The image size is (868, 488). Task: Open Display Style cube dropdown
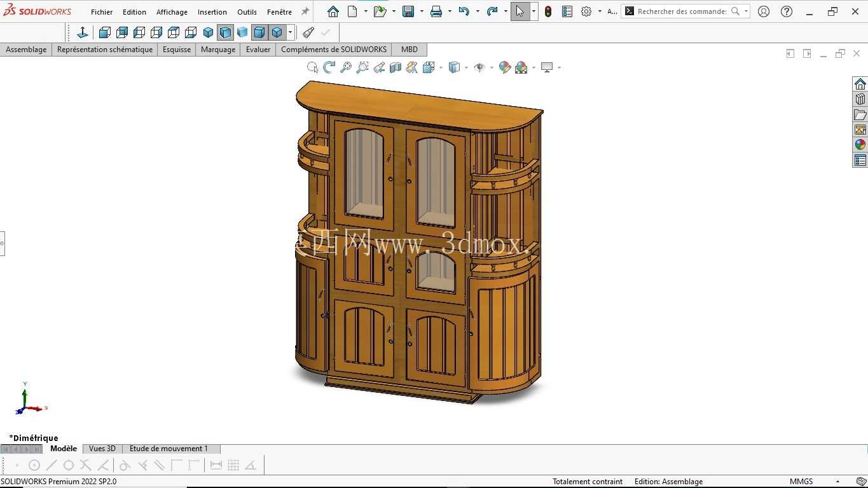pos(454,67)
